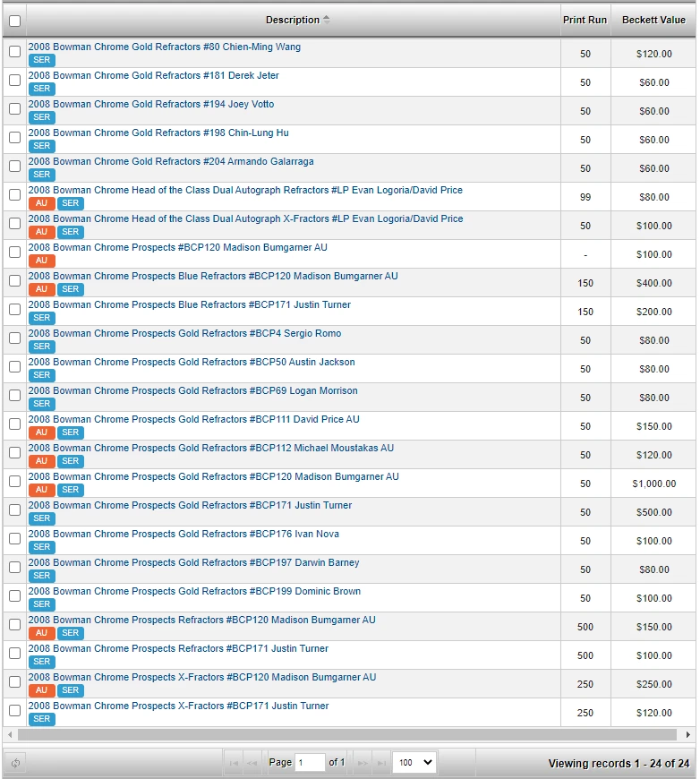
Task: Click SER badge under Dual Autograph X-Fractors row
Action: 71,232
